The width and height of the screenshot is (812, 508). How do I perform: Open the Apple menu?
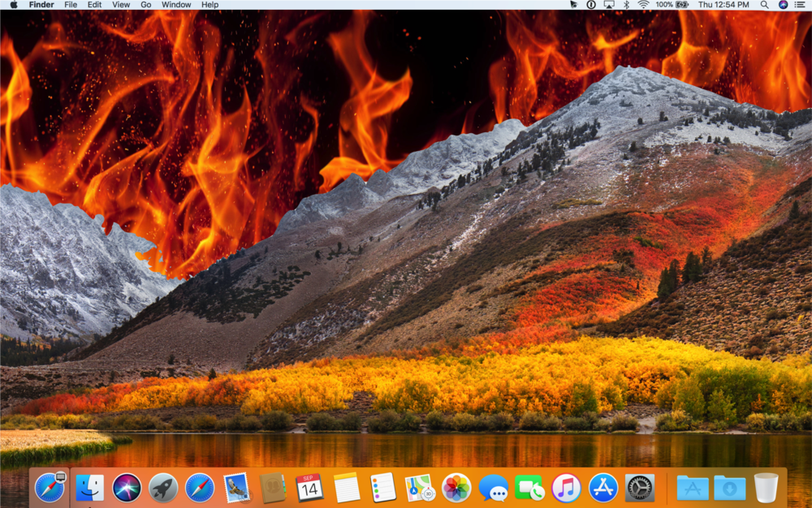click(14, 5)
